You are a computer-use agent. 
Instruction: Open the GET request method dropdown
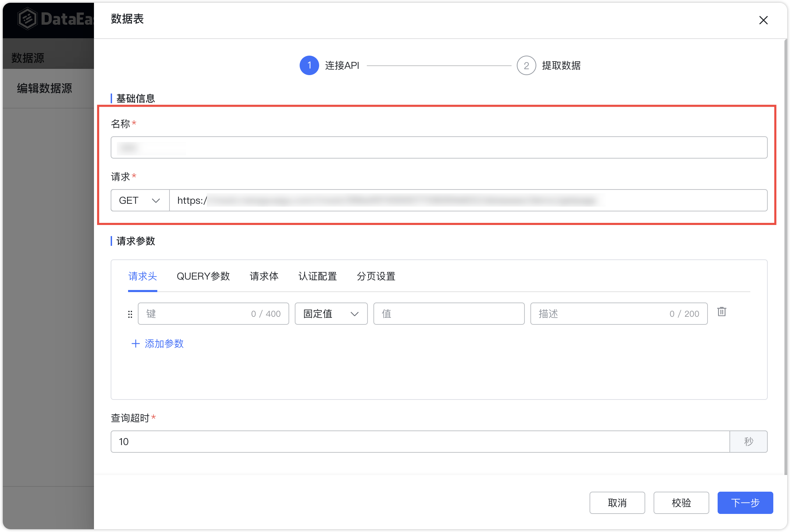coord(140,200)
